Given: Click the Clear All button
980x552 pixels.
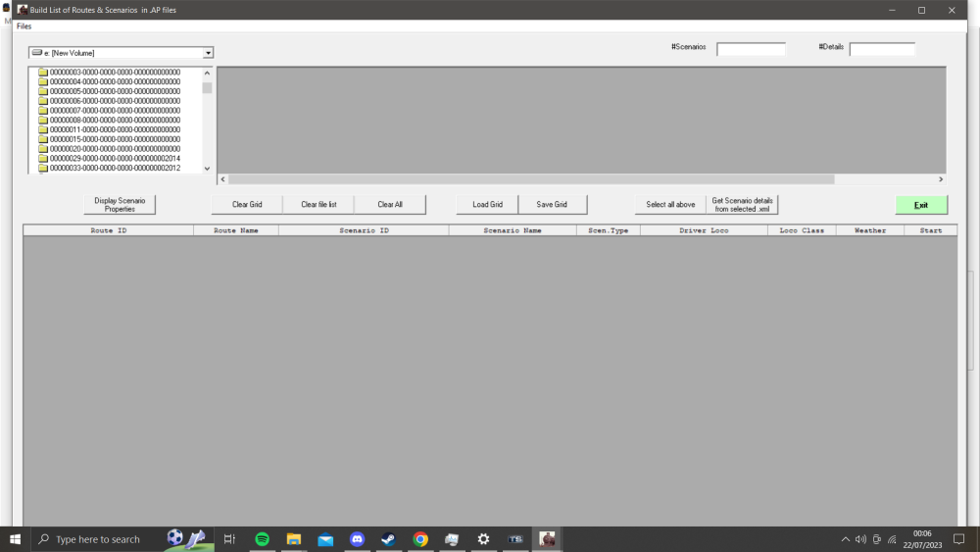Looking at the screenshot, I should (390, 204).
